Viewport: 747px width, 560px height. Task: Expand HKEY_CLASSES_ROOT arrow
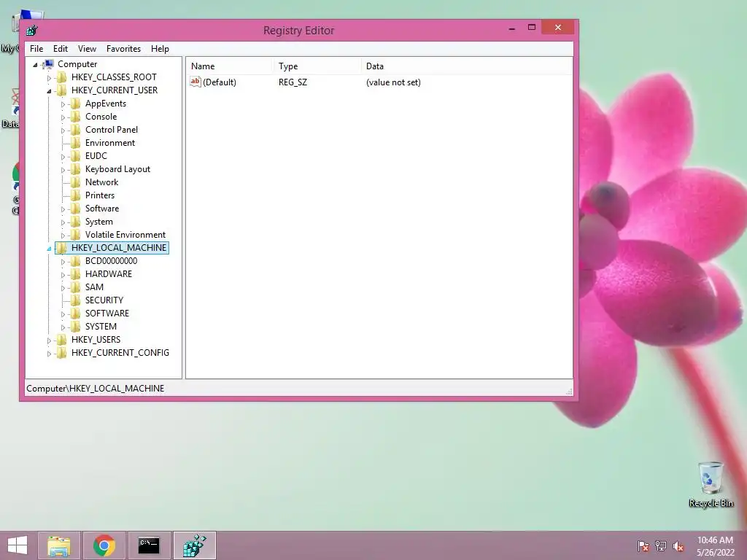pos(49,77)
